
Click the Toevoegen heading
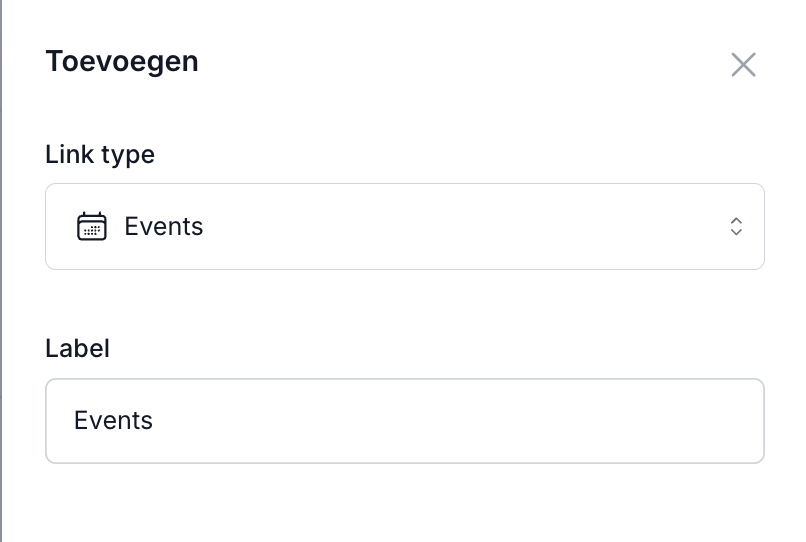(x=122, y=61)
